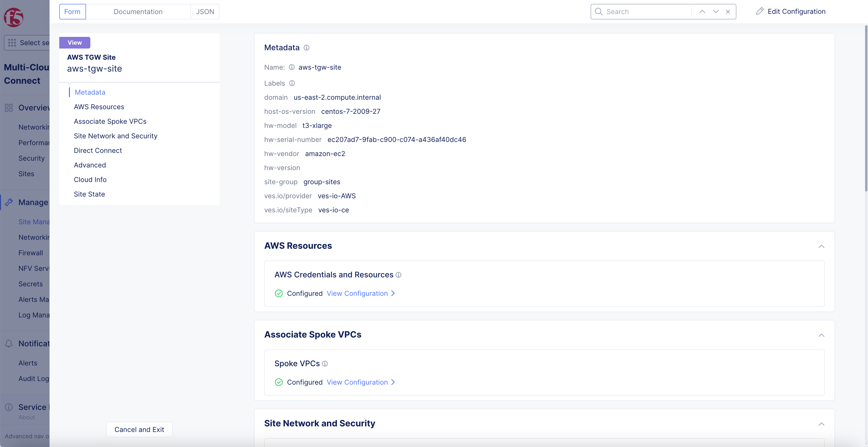Clear the search with X icon
Image resolution: width=868 pixels, height=447 pixels.
(728, 12)
